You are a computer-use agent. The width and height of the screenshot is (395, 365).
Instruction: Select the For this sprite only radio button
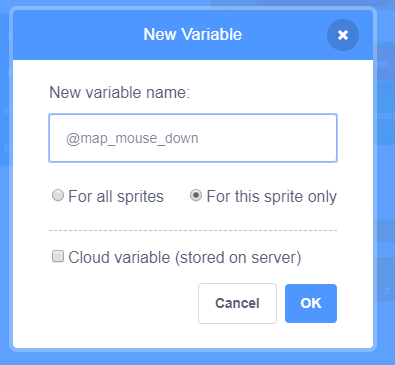point(196,195)
